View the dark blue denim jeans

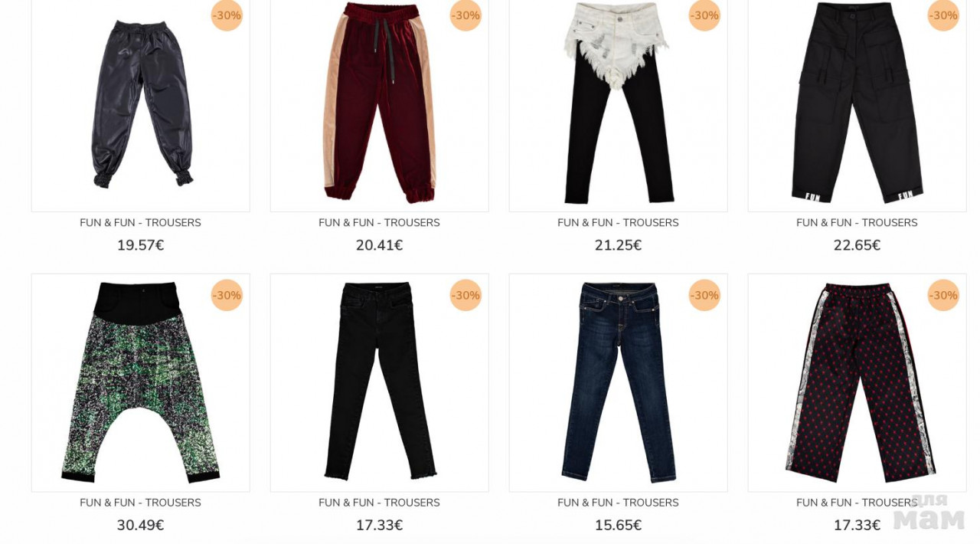(618, 382)
